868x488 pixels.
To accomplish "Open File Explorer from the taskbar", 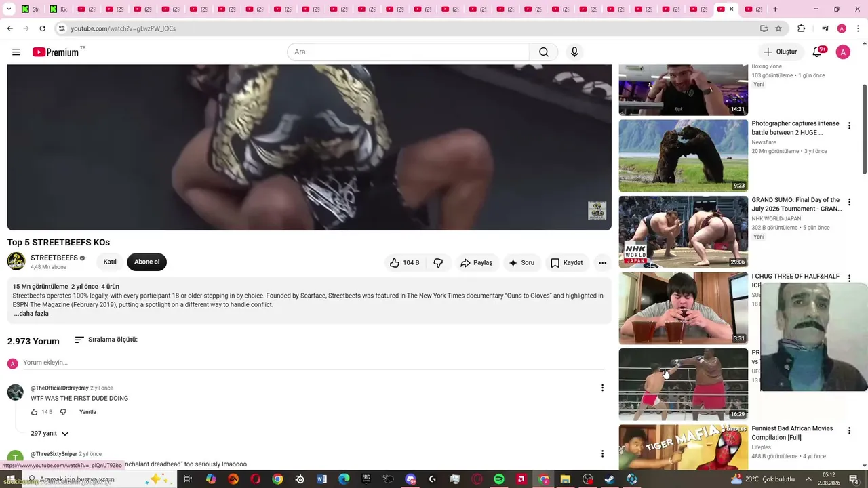I will click(566, 479).
